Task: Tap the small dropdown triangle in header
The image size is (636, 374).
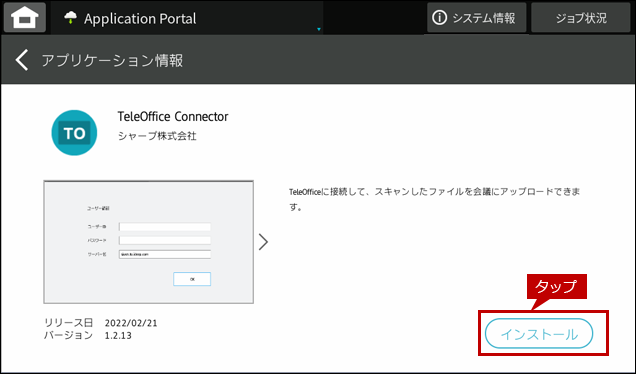Action: [319, 29]
